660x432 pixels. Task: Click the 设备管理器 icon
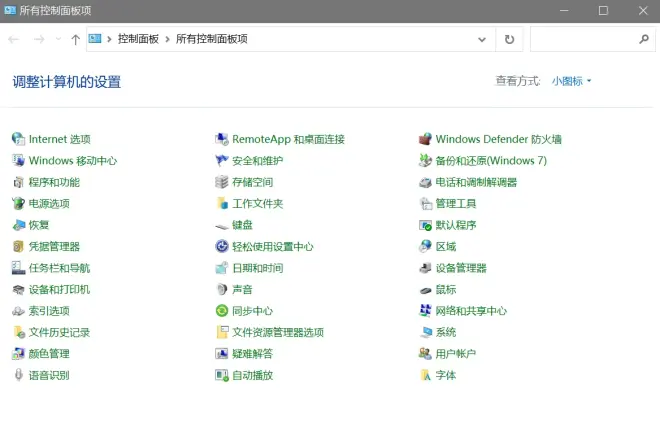pyautogui.click(x=425, y=268)
